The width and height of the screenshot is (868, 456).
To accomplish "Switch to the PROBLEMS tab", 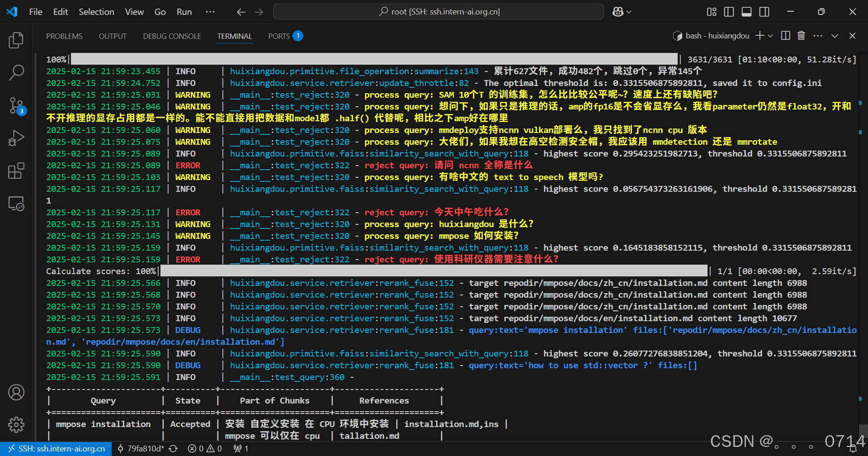I will point(64,36).
